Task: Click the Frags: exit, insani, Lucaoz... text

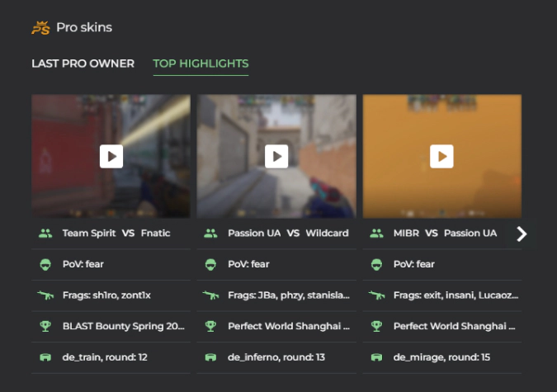Action: point(456,295)
